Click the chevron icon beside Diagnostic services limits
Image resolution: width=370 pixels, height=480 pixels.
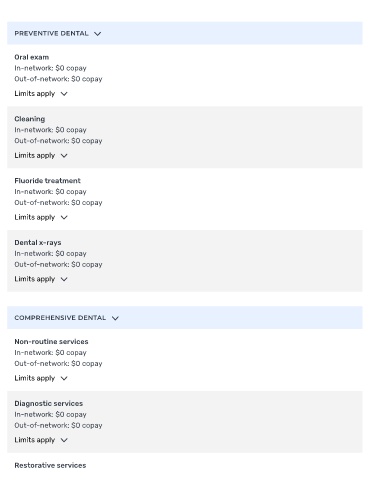64,440
